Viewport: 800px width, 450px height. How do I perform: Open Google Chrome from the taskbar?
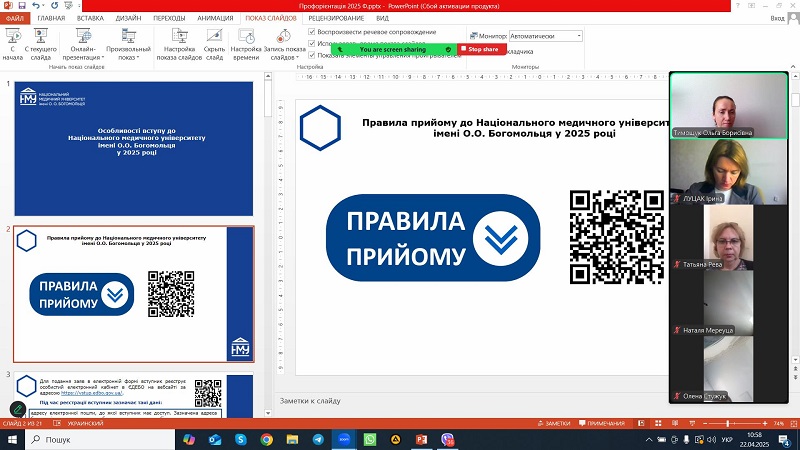pos(266,439)
